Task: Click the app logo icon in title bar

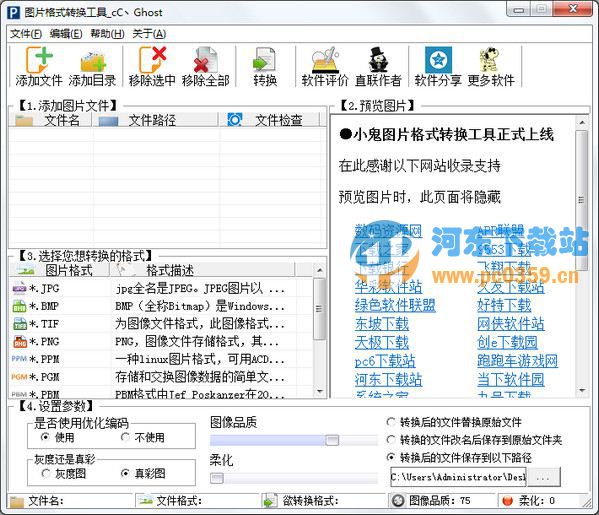Action: (x=14, y=13)
